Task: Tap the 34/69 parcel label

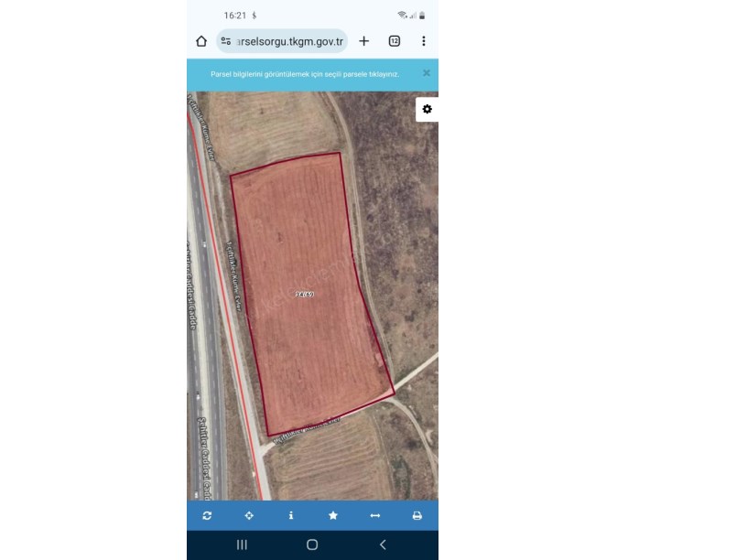Action: (x=305, y=295)
